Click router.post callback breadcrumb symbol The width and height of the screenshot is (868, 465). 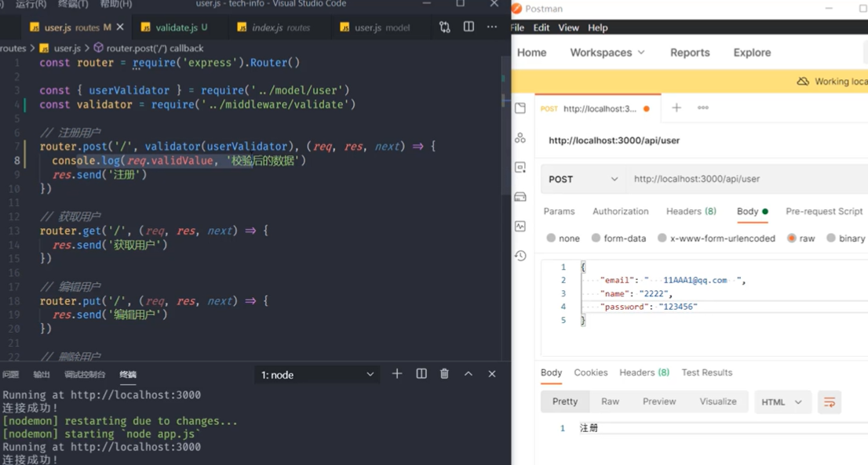tap(98, 48)
